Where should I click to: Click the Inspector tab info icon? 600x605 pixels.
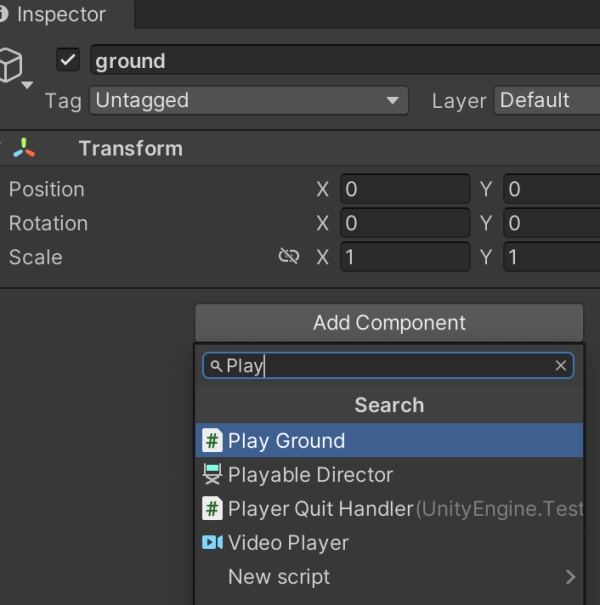click(x=4, y=14)
